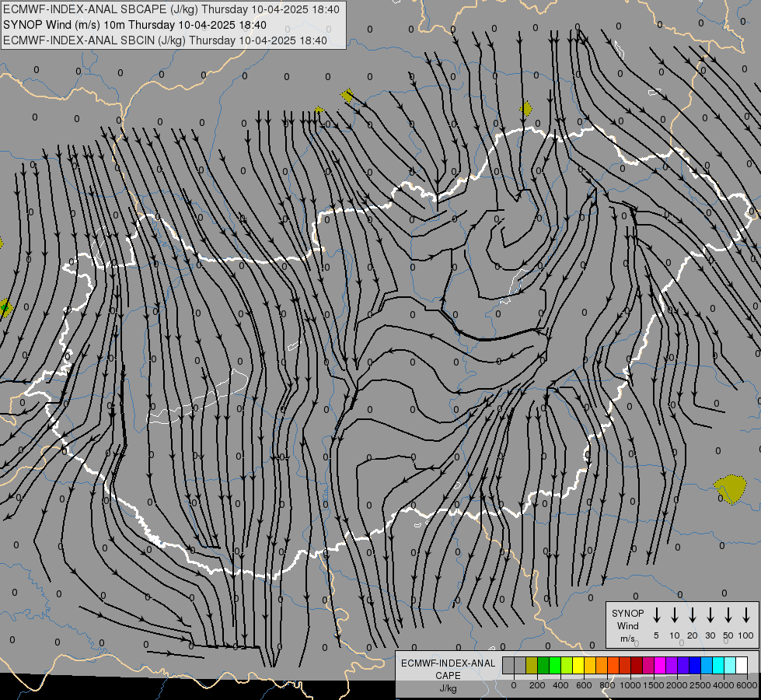Click the SYNOP Wind 10m title line
761x700 pixels.
tap(134, 25)
